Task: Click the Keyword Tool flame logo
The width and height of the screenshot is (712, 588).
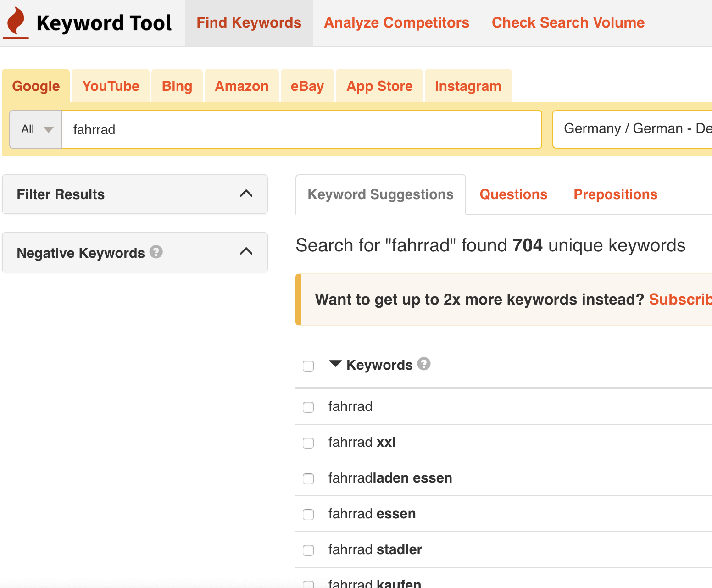Action: [17, 22]
